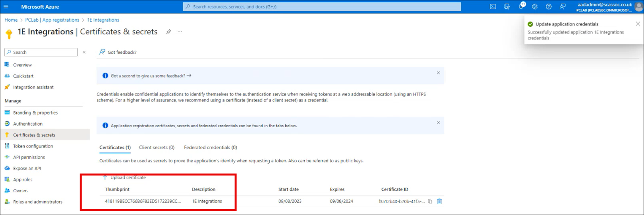Go to Home in the breadcrumb
Screen dimensions: 644x215
click(11, 20)
